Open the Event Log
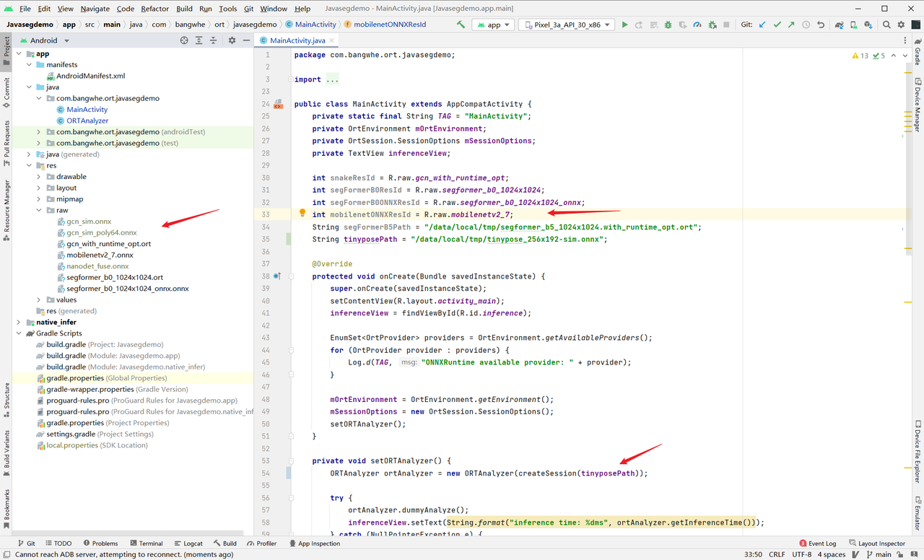The height and width of the screenshot is (560, 924). pos(817,543)
